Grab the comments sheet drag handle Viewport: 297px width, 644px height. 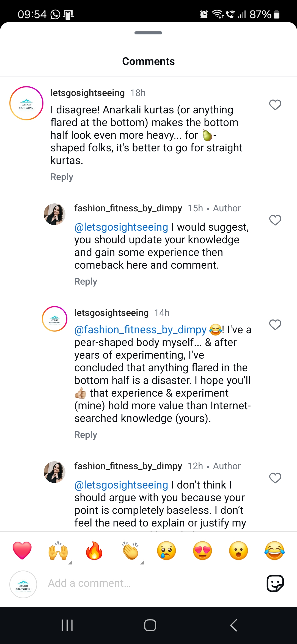click(x=148, y=33)
